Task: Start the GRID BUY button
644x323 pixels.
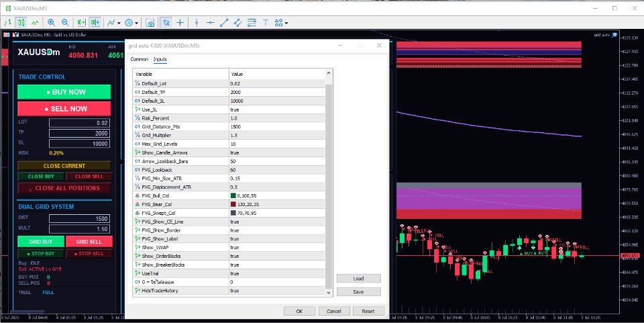Action: pyautogui.click(x=41, y=242)
